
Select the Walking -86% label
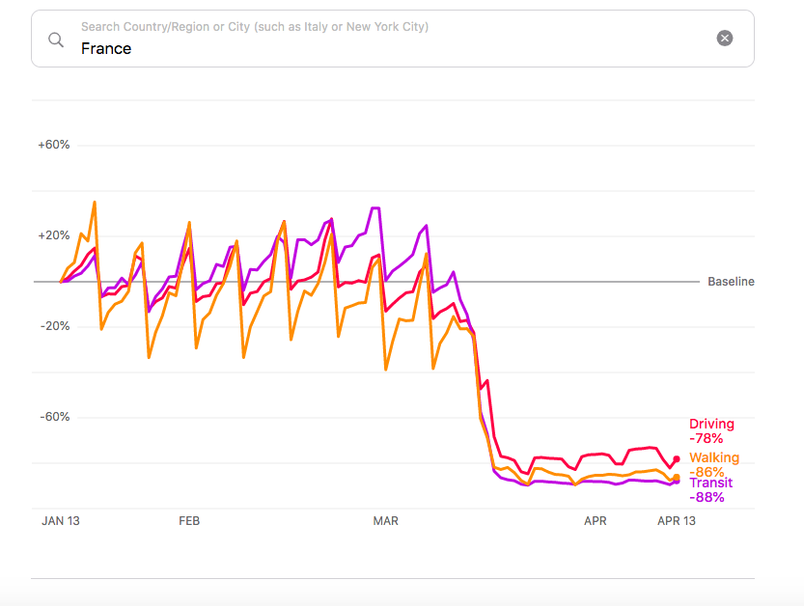click(714, 464)
